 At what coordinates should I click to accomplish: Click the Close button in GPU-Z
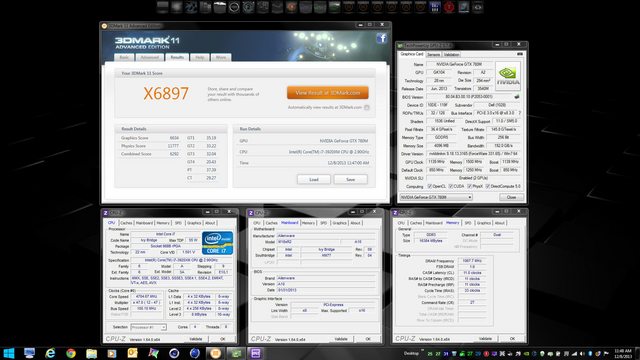pos(511,197)
